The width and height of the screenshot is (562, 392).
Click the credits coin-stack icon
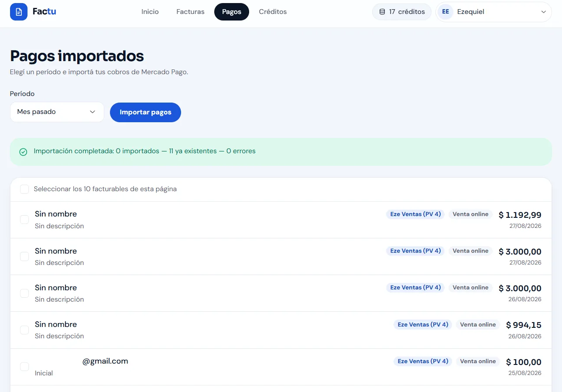[382, 12]
